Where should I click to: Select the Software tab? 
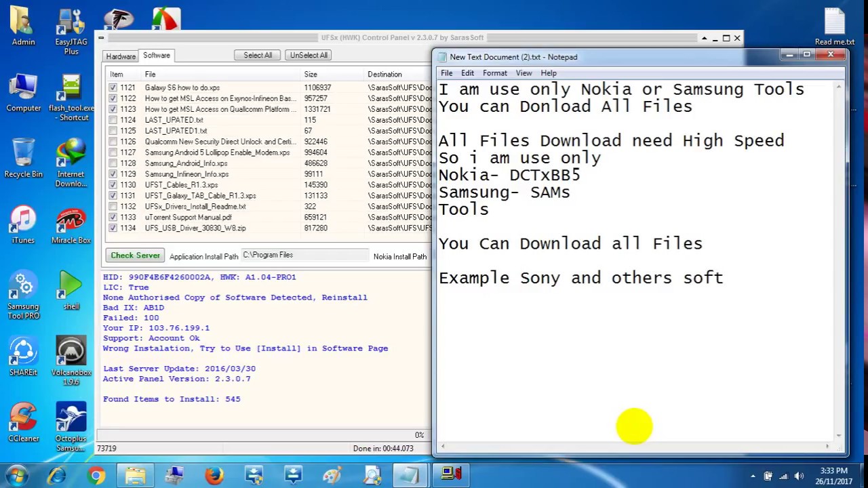tap(157, 56)
